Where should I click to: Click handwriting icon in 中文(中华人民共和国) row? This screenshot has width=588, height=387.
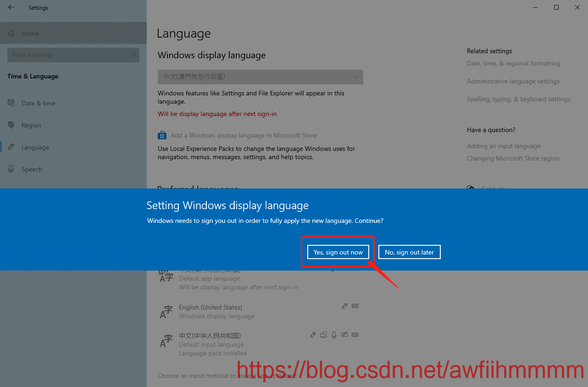[x=344, y=335]
